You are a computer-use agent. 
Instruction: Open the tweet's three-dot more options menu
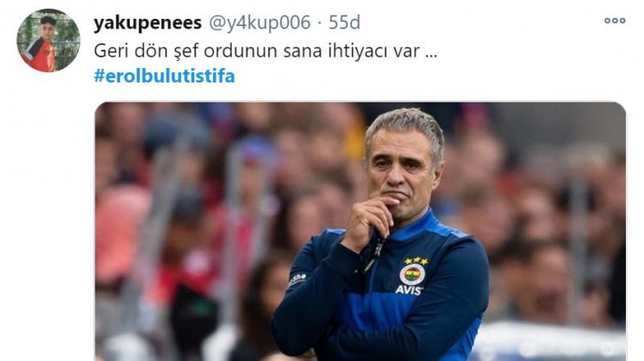pyautogui.click(x=615, y=21)
